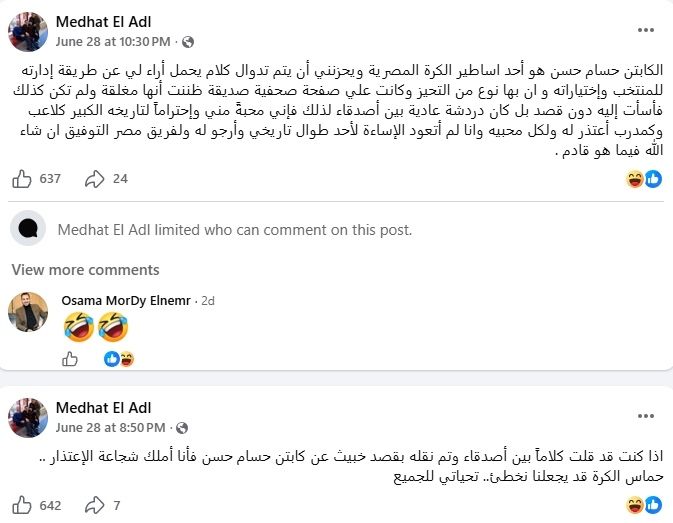673x523 pixels.
Task: Open the three-dot menu on the 8:50 PM post
Action: [x=646, y=416]
